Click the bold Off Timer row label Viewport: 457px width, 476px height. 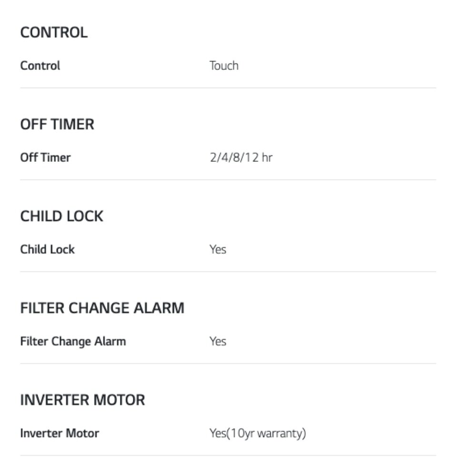pos(45,158)
